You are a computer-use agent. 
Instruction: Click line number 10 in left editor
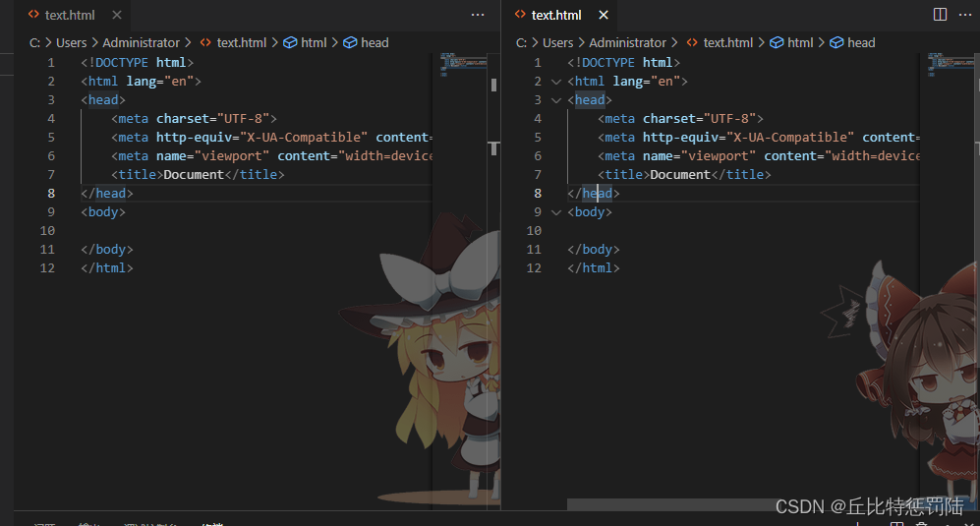pos(48,230)
